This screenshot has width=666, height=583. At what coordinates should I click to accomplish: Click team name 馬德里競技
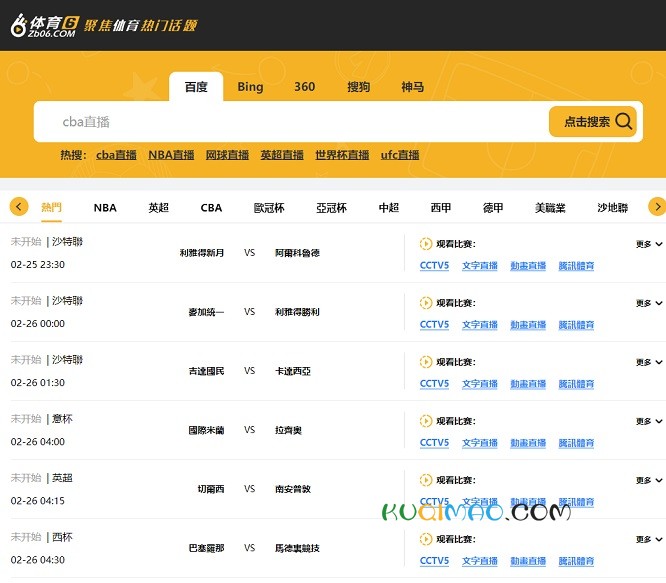tap(297, 548)
